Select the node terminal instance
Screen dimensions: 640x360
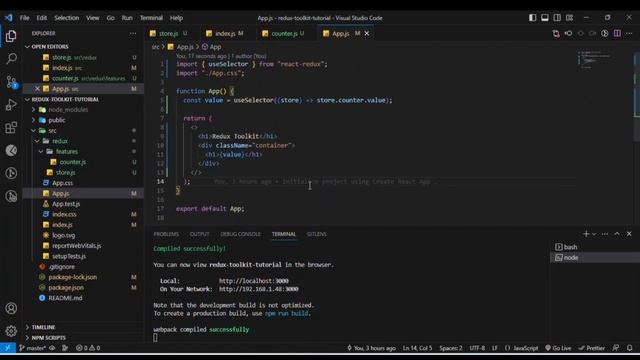[594, 258]
